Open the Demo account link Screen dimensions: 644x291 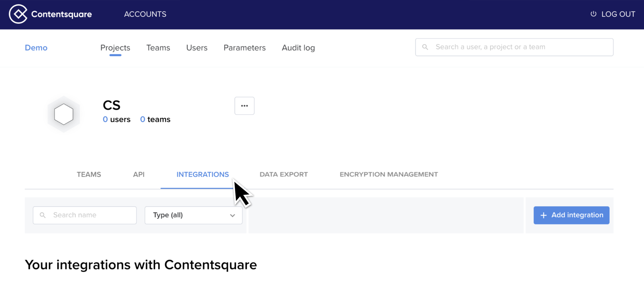36,47
